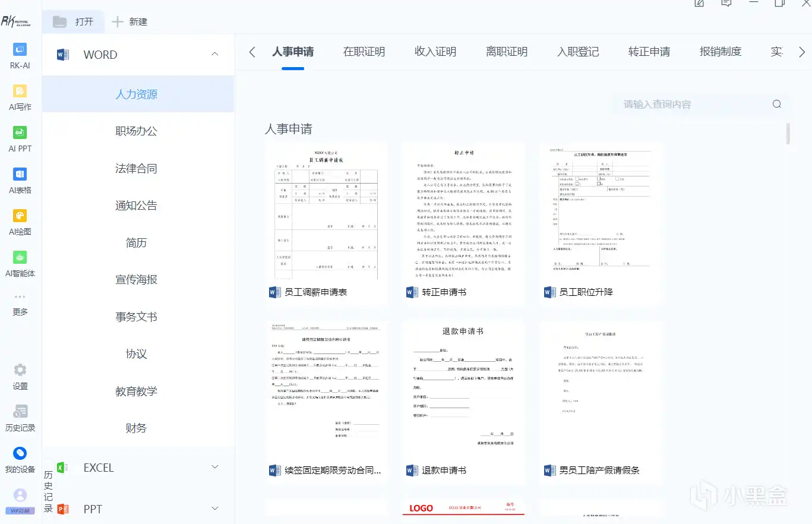812x524 pixels.
Task: Open 我的设备 in sidebar
Action: pos(20,460)
